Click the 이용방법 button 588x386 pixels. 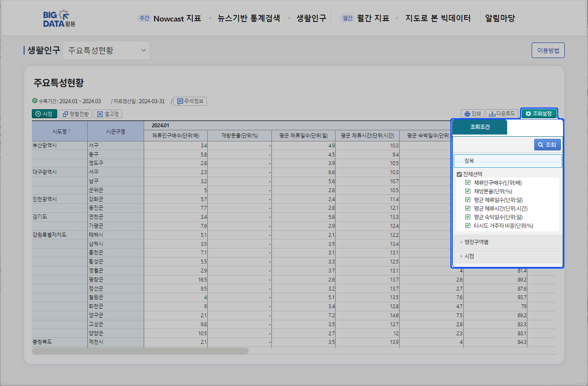click(x=548, y=50)
